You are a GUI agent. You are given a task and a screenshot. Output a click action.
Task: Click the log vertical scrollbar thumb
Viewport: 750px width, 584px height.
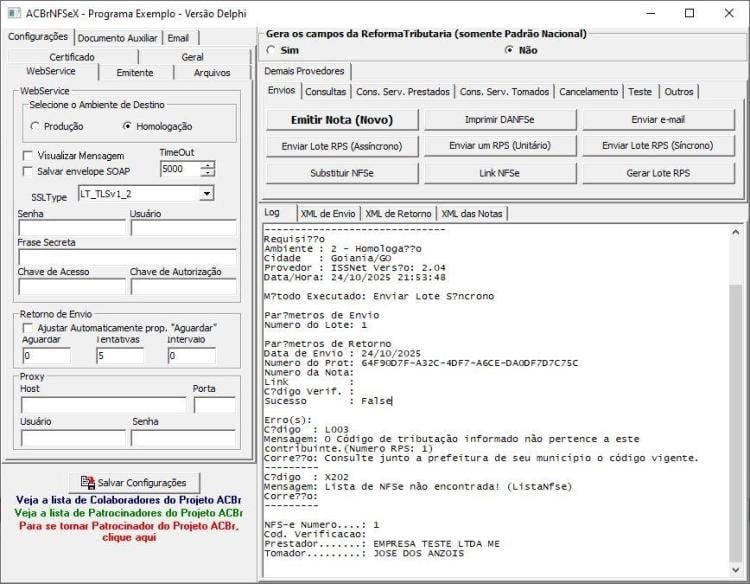[x=736, y=423]
